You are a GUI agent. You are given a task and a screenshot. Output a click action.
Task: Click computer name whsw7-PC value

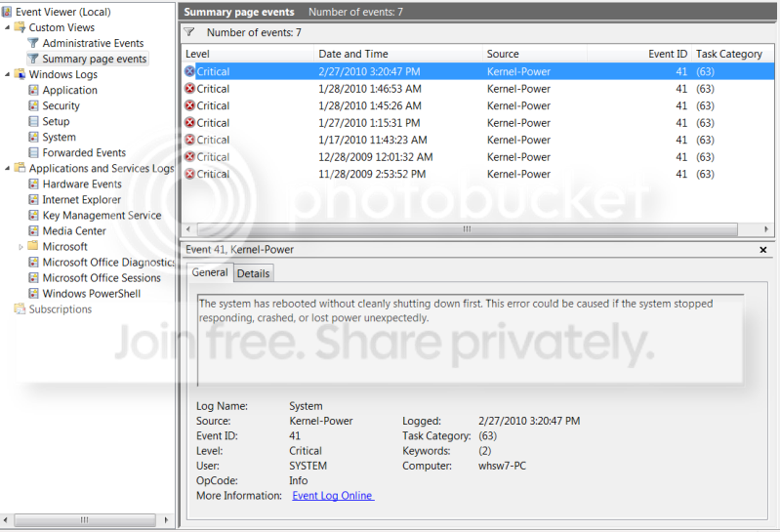(502, 466)
